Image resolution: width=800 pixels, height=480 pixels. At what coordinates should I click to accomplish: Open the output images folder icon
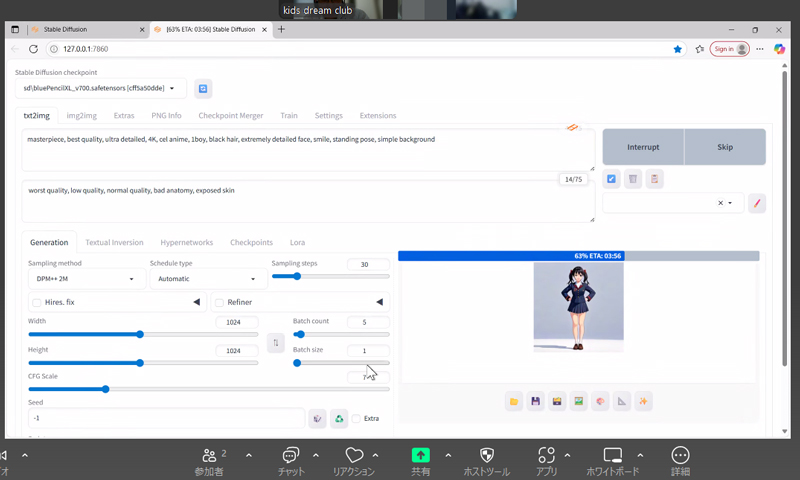514,401
